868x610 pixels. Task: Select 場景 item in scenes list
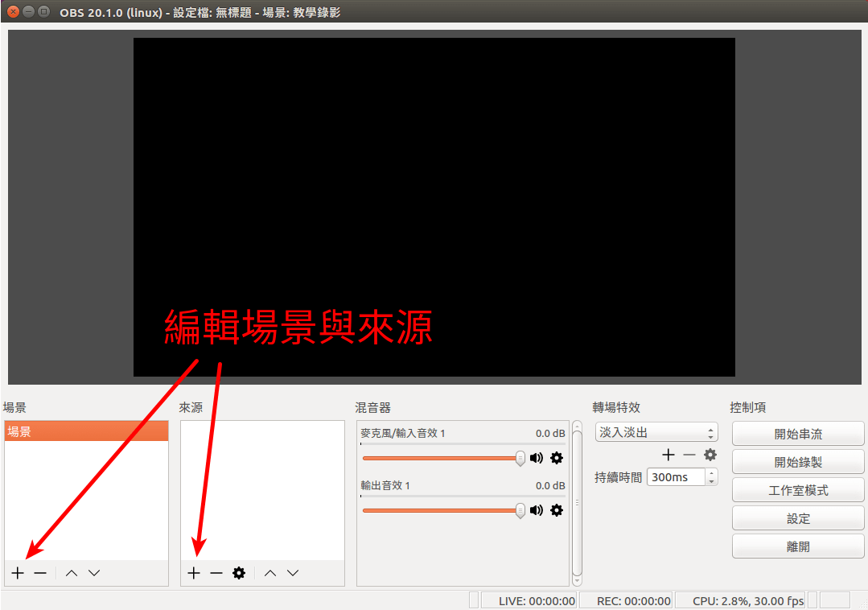point(86,431)
